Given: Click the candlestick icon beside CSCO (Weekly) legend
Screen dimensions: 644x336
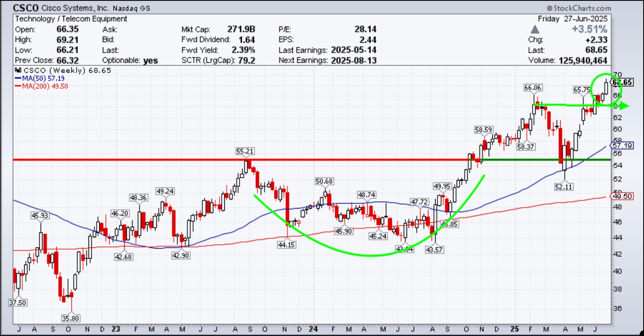Looking at the screenshot, I should click(x=18, y=70).
